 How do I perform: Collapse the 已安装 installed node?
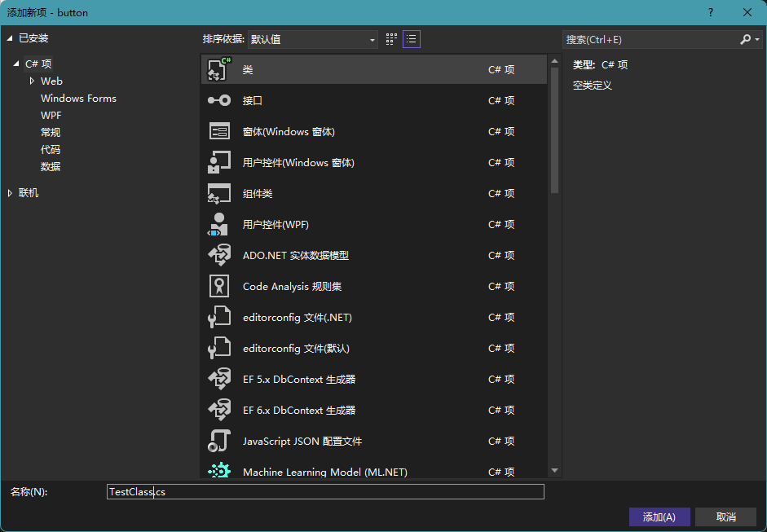pyautogui.click(x=10, y=38)
